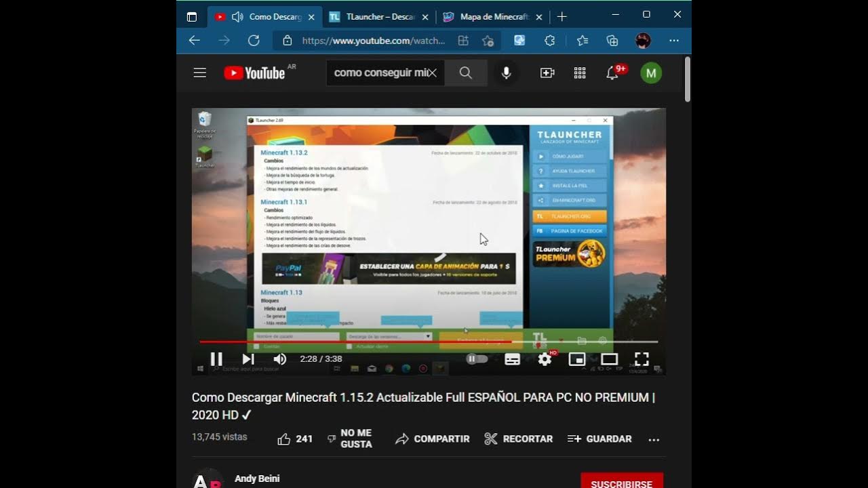Viewport: 868px width, 488px height.
Task: Go back to the previous page
Action: [x=194, y=41]
